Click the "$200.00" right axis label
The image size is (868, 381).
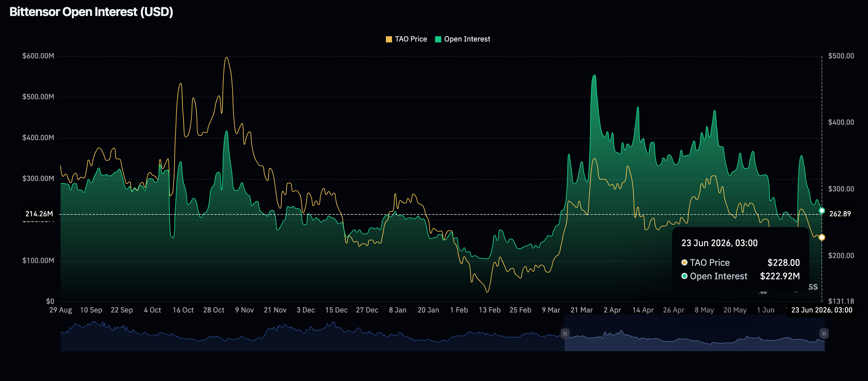[x=841, y=255]
